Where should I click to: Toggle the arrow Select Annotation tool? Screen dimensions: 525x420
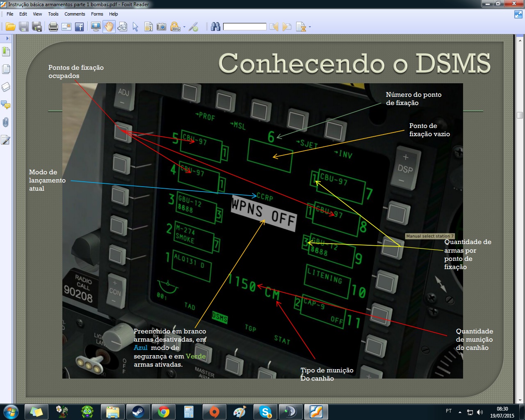click(135, 27)
